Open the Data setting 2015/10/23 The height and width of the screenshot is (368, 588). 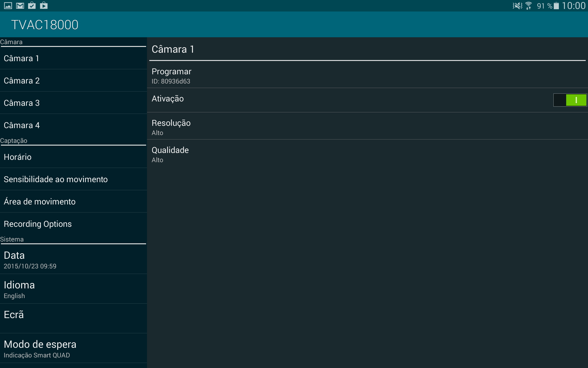click(x=73, y=259)
